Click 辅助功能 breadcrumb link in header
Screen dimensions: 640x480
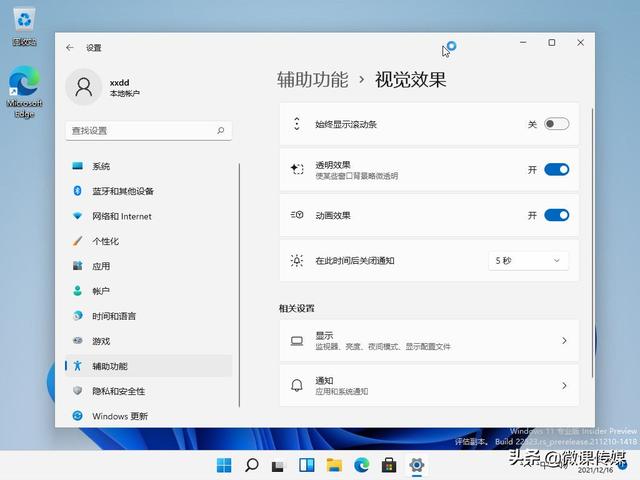click(313, 80)
